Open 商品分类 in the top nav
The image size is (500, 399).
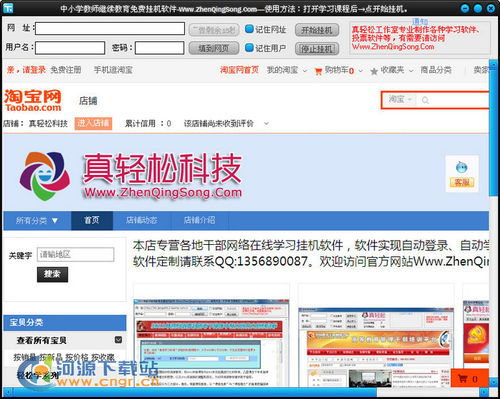click(x=436, y=70)
